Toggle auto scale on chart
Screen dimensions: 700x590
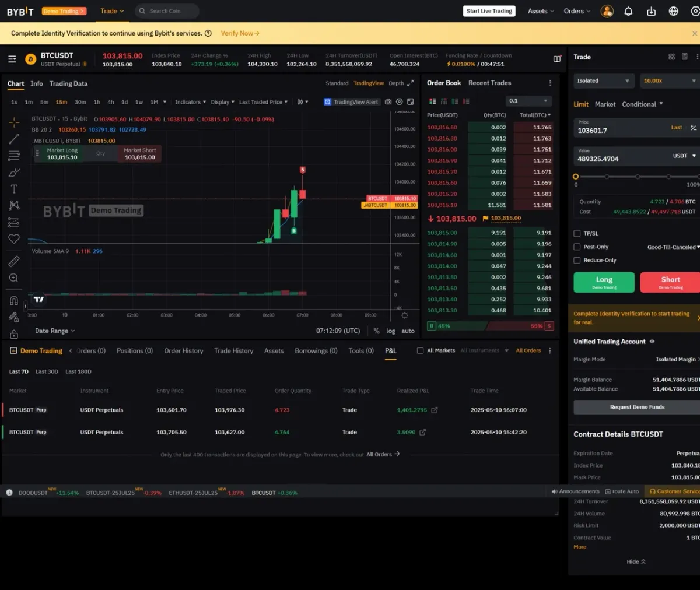(408, 331)
